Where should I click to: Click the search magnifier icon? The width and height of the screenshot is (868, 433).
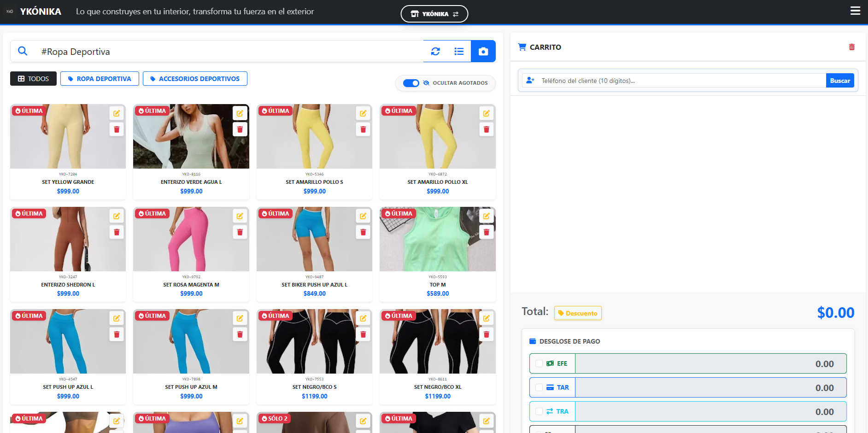pyautogui.click(x=23, y=51)
